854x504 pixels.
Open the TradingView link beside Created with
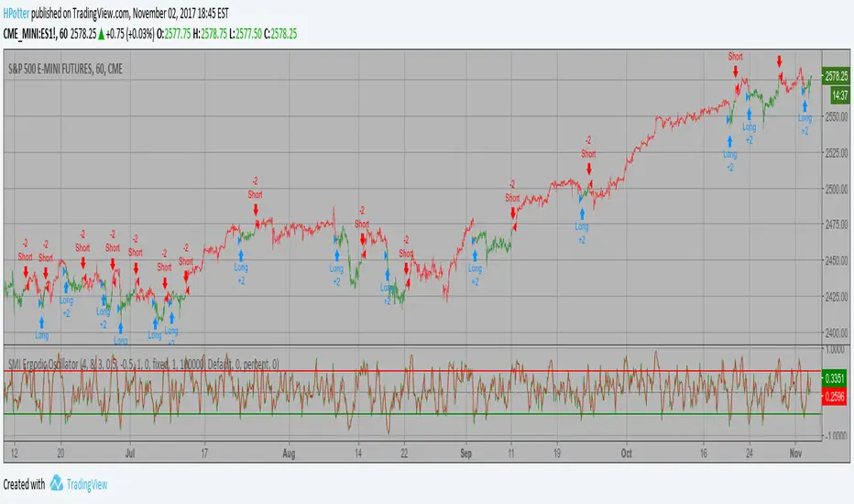pyautogui.click(x=87, y=484)
